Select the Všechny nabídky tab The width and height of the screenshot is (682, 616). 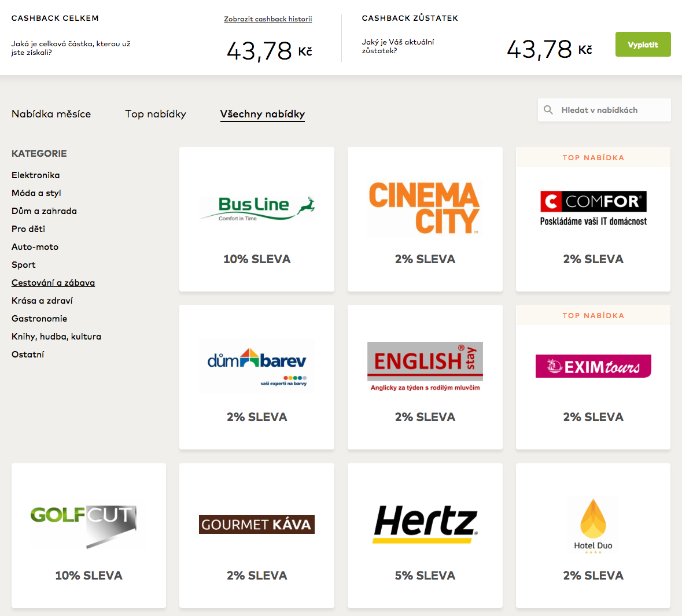point(262,114)
